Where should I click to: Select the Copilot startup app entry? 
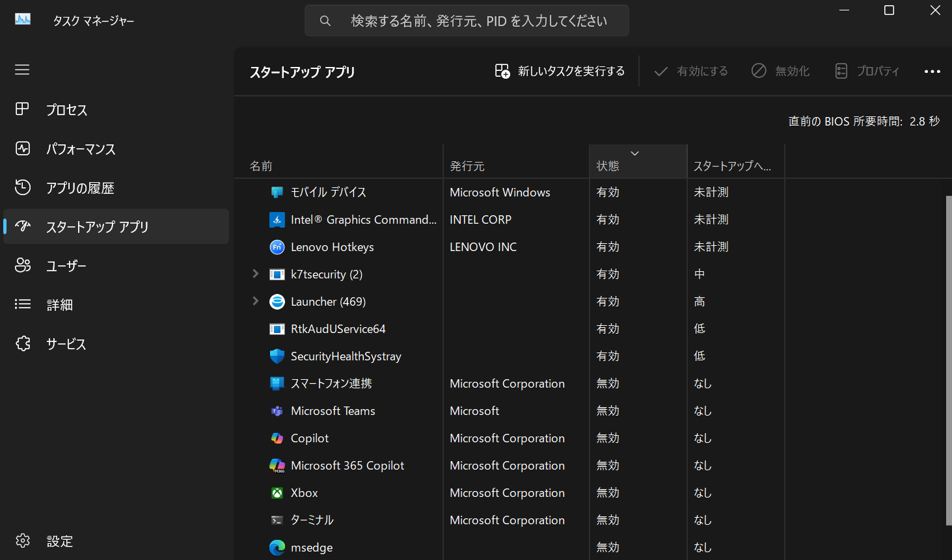coord(310,438)
